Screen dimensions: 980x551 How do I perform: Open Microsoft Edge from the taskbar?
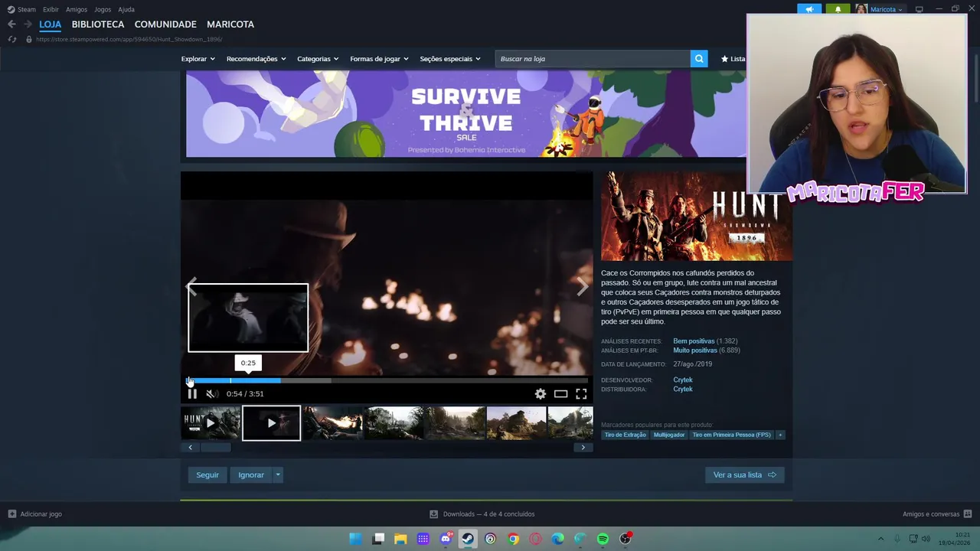pos(558,539)
